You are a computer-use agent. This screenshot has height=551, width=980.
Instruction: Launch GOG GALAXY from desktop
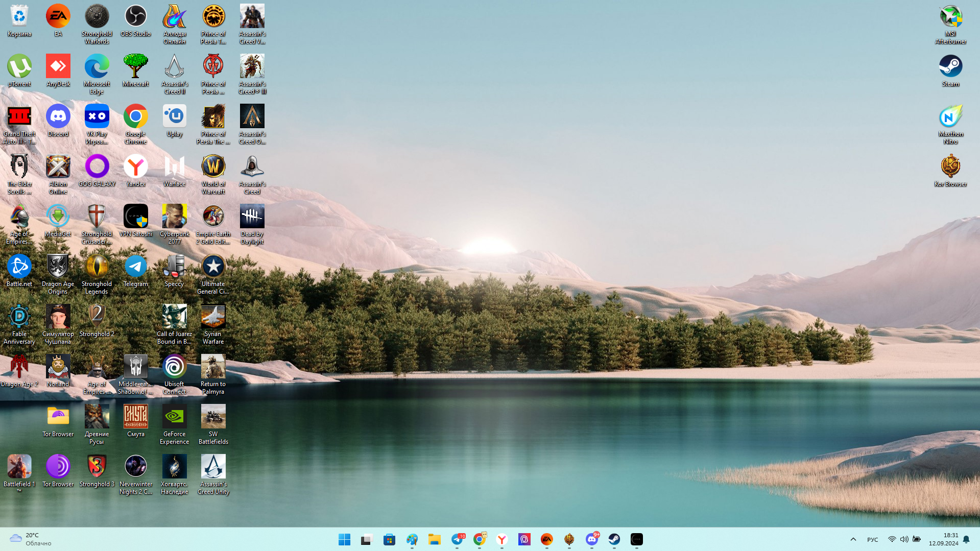(x=97, y=172)
